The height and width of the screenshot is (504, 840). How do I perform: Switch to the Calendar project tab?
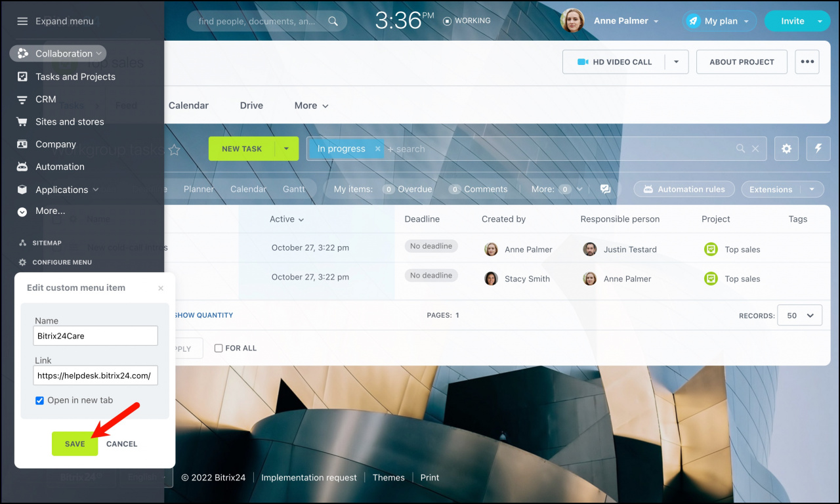(x=188, y=106)
